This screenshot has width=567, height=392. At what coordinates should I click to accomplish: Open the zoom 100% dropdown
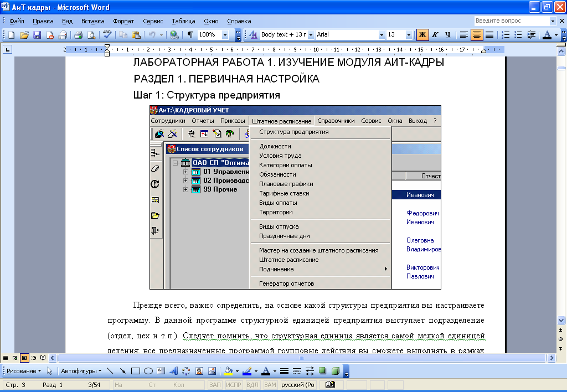(x=225, y=35)
